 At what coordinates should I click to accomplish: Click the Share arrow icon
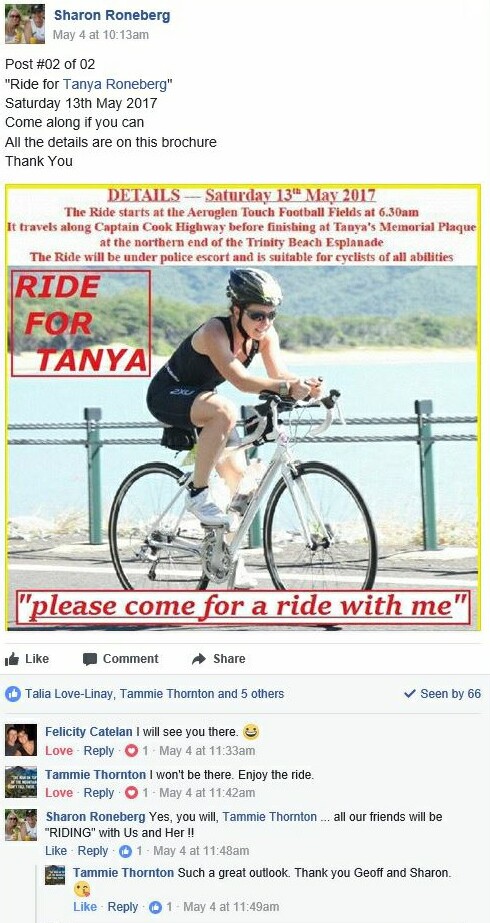click(x=199, y=659)
